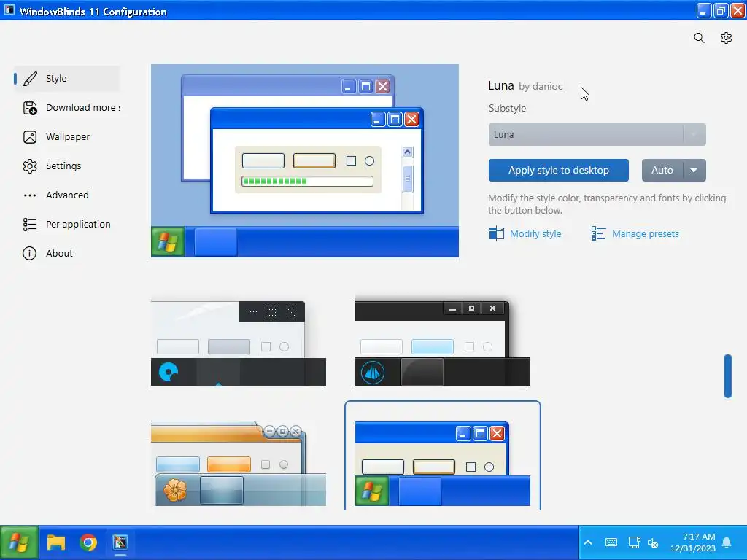Click the Per application list icon

click(x=30, y=225)
